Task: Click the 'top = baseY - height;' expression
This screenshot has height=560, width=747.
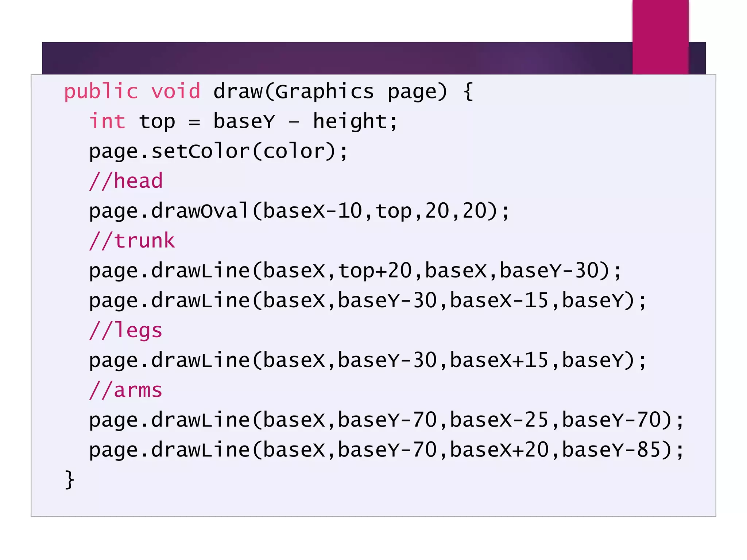Action: click(268, 121)
